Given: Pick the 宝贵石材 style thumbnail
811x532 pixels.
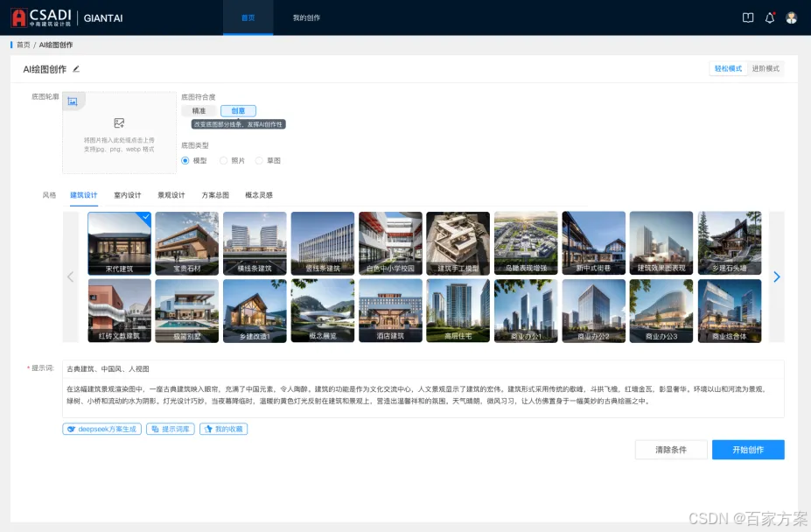Looking at the screenshot, I should pyautogui.click(x=186, y=243).
